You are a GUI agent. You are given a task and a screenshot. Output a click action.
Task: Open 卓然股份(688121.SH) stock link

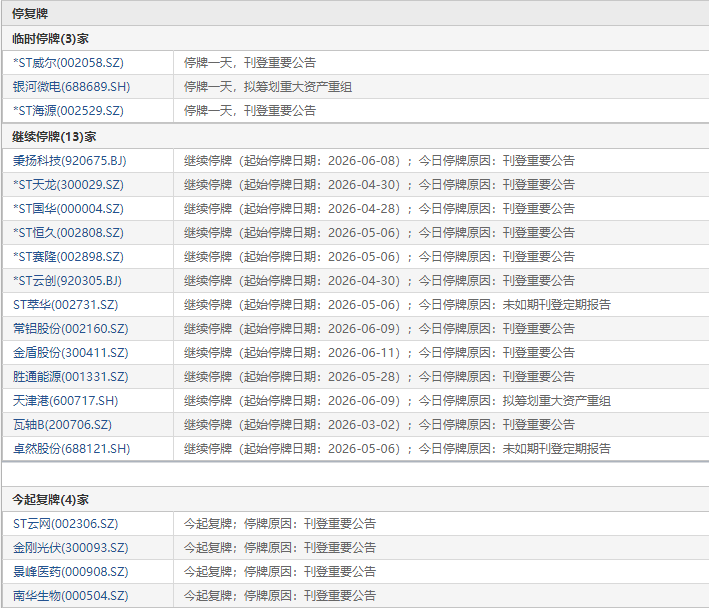(x=71, y=448)
